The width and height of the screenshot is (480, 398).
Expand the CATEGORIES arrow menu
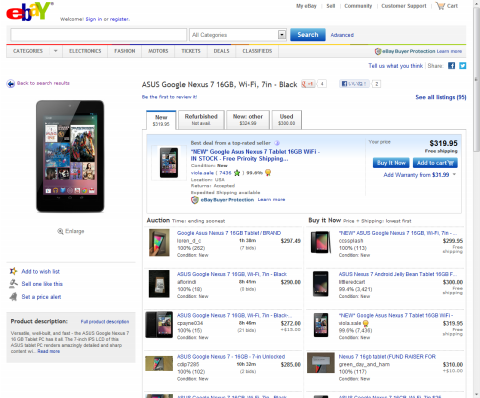tap(55, 51)
